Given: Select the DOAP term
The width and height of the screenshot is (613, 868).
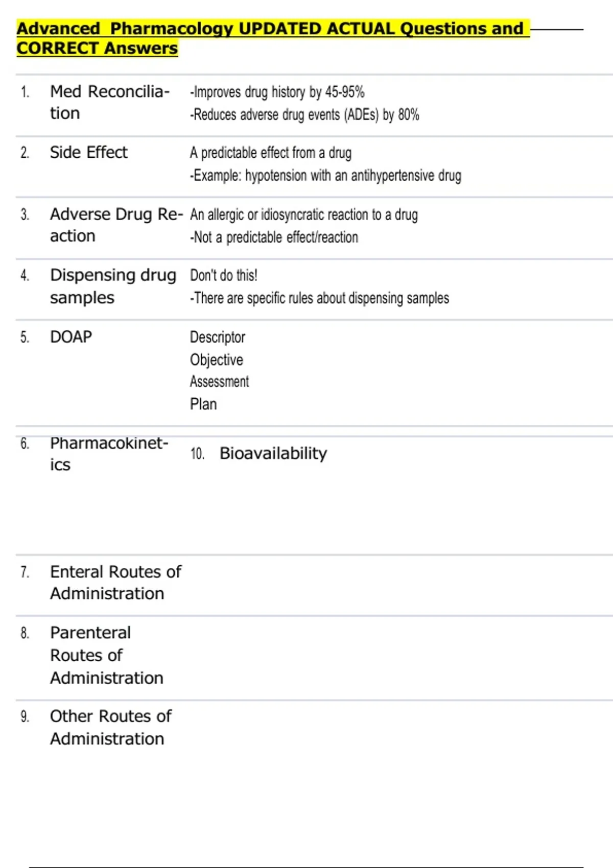Looking at the screenshot, I should click(x=71, y=337).
